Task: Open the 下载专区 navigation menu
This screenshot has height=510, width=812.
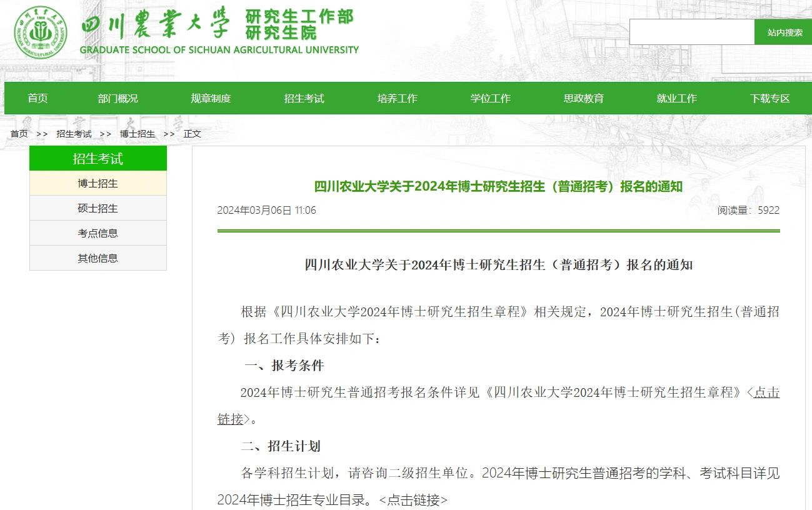Action: click(x=769, y=98)
